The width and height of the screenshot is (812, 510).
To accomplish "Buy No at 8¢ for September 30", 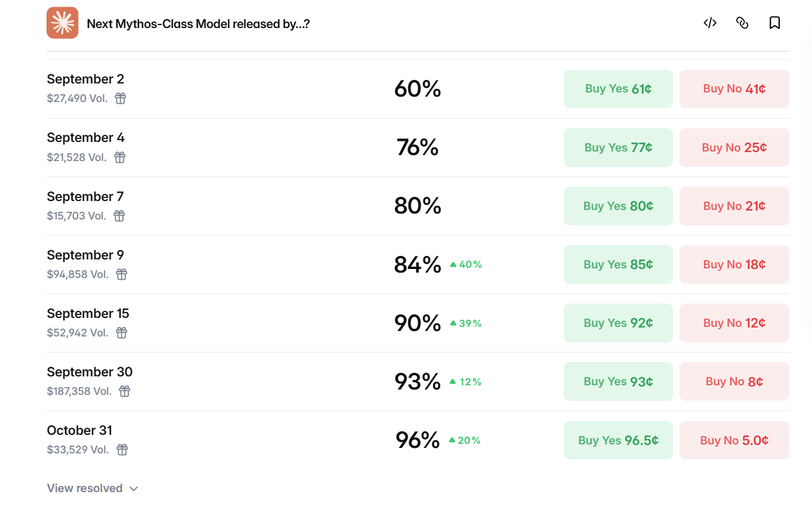I will (x=734, y=381).
